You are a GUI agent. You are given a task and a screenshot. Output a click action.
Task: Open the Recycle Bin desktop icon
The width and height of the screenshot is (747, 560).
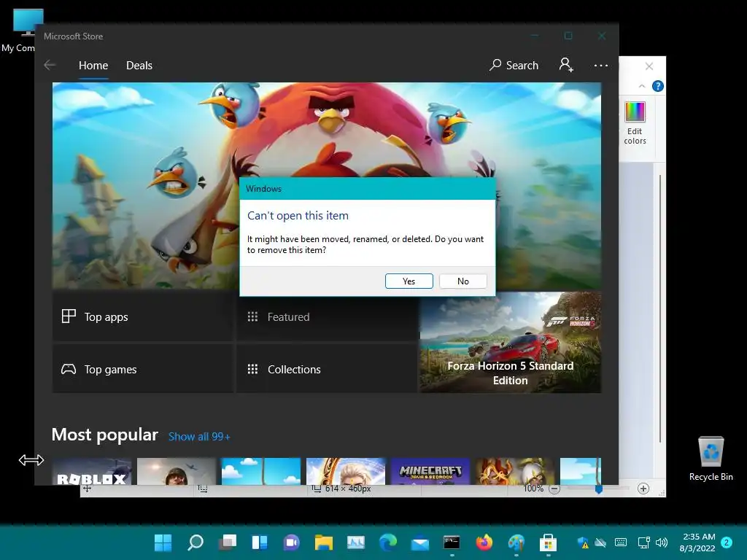pyautogui.click(x=711, y=459)
